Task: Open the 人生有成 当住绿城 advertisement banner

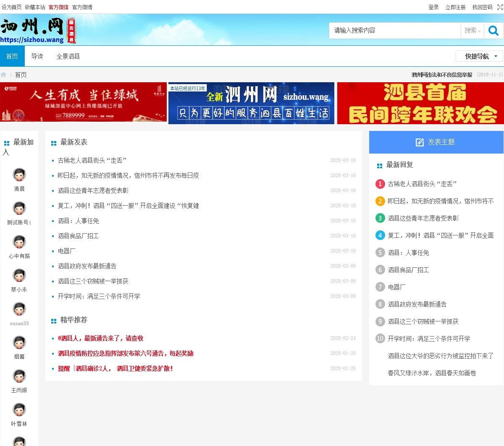Action: click(83, 102)
